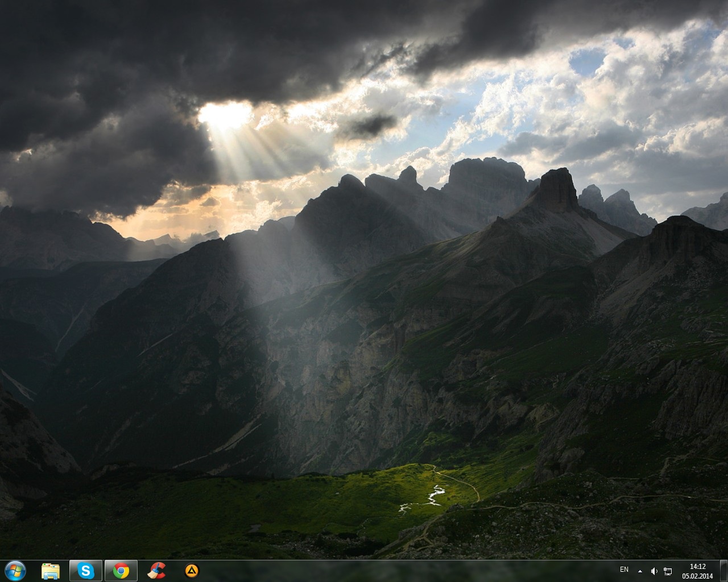
Task: Expand the hidden tray icons arrow
Action: tap(640, 571)
